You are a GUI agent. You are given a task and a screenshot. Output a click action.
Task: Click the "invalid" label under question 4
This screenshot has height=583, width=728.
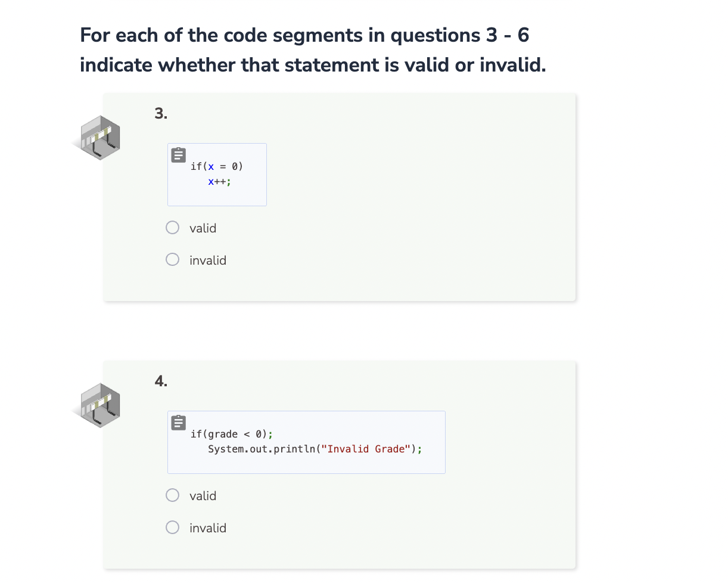coord(208,528)
